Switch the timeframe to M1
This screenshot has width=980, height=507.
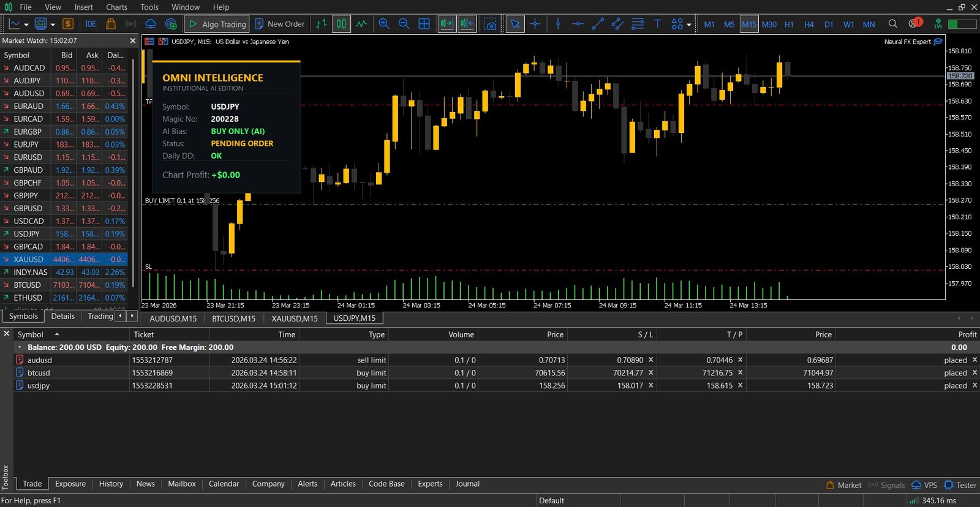(709, 24)
